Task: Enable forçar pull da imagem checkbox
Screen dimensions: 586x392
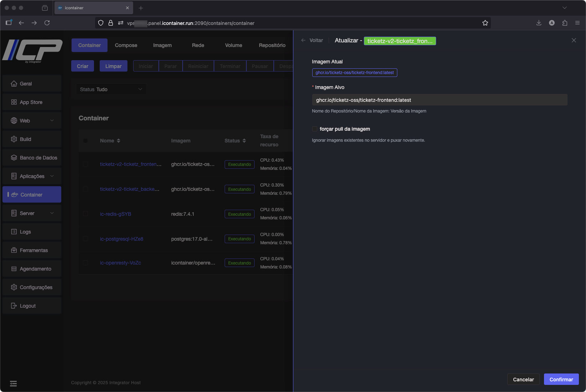Action: pyautogui.click(x=315, y=129)
